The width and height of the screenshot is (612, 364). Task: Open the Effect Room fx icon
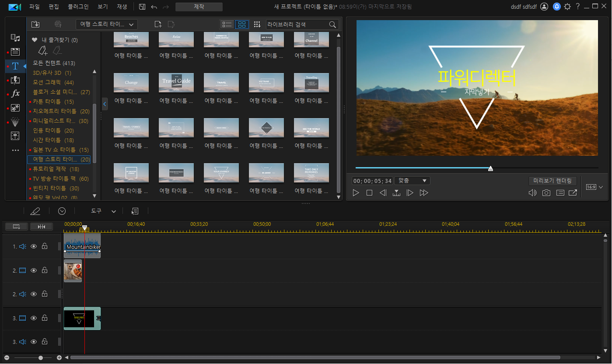pyautogui.click(x=15, y=94)
